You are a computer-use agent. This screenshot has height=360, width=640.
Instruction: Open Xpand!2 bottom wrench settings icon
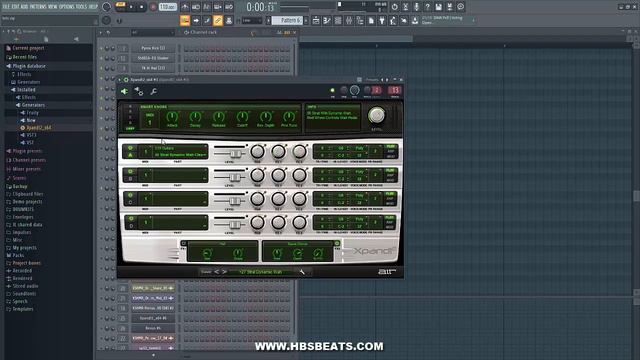point(302,272)
